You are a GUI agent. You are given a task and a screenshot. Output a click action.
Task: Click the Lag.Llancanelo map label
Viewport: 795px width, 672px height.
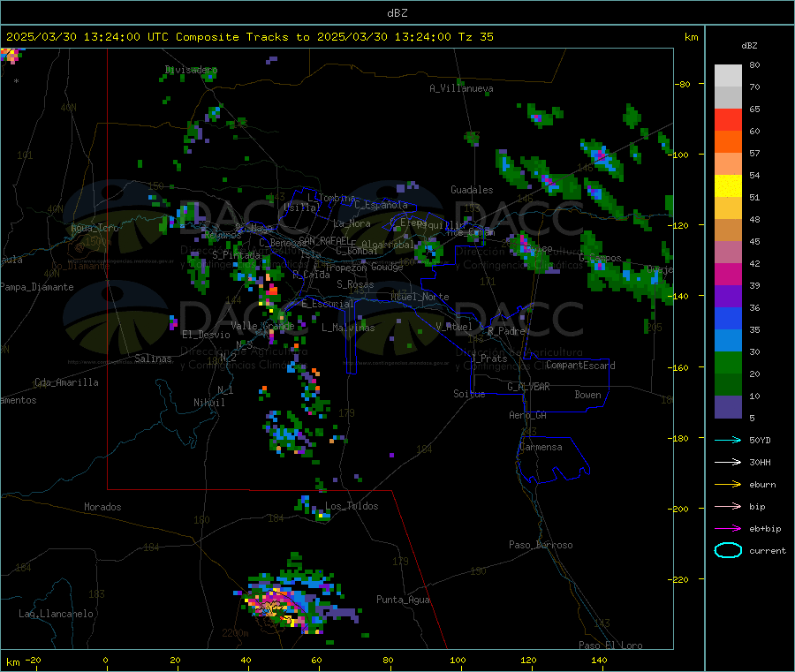pos(56,614)
